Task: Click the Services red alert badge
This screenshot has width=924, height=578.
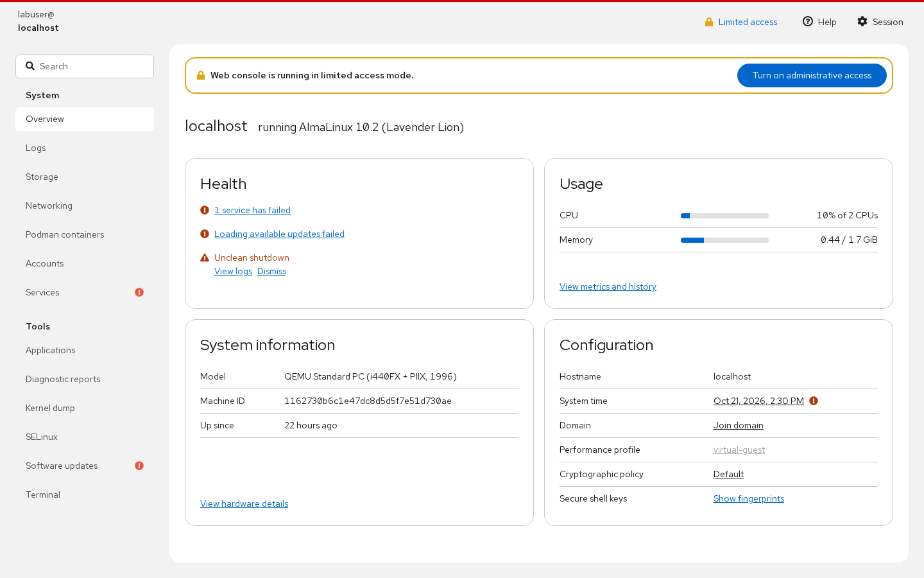Action: pyautogui.click(x=139, y=292)
